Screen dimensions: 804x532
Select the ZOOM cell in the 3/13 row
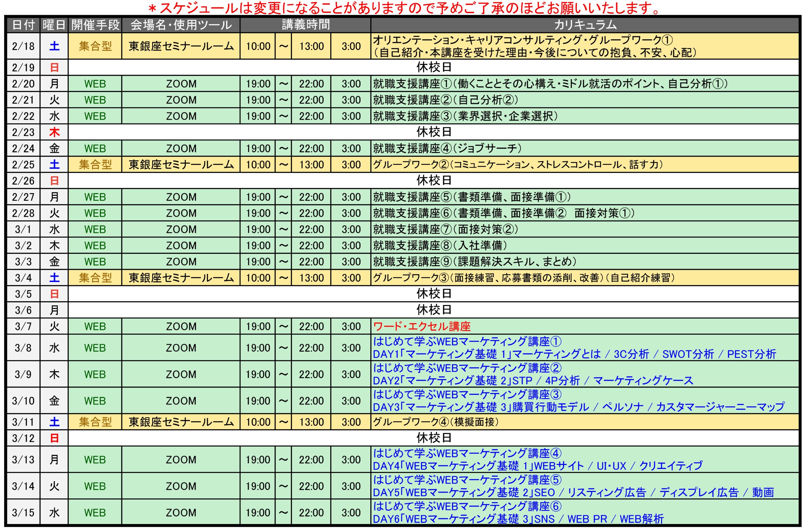[181, 459]
